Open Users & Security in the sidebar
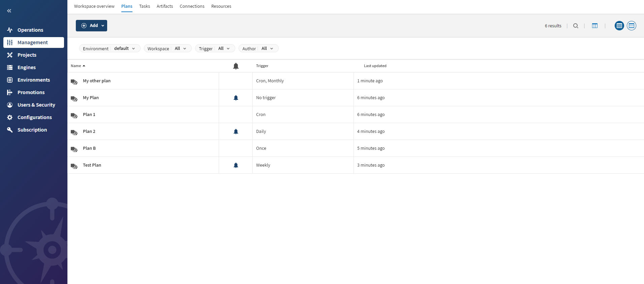The image size is (644, 284). click(34, 105)
